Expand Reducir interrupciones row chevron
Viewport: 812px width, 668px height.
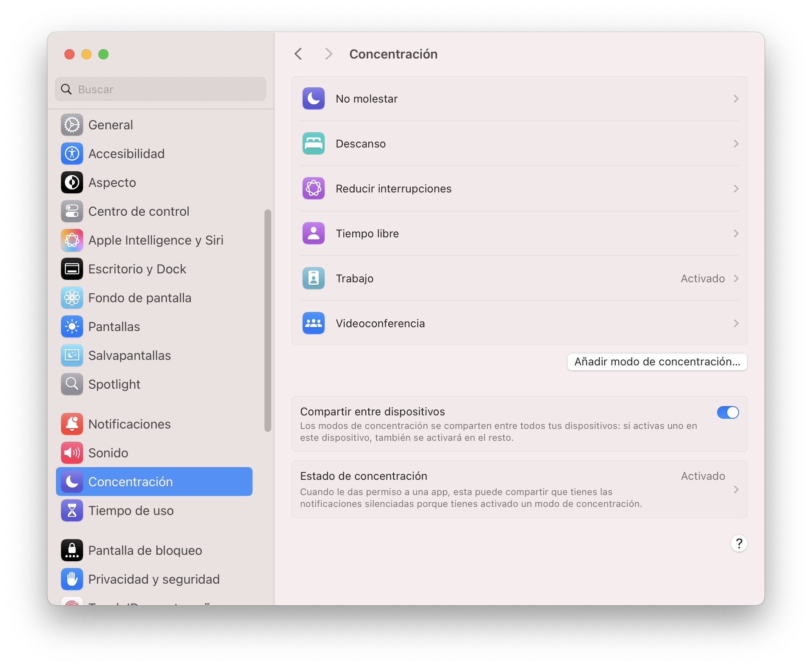(x=736, y=189)
